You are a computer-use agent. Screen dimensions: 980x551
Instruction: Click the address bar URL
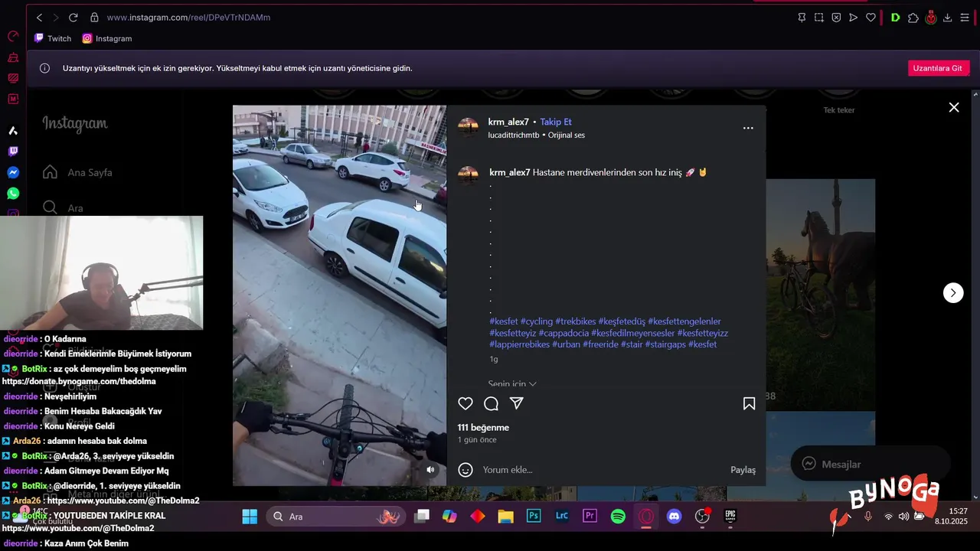188,17
